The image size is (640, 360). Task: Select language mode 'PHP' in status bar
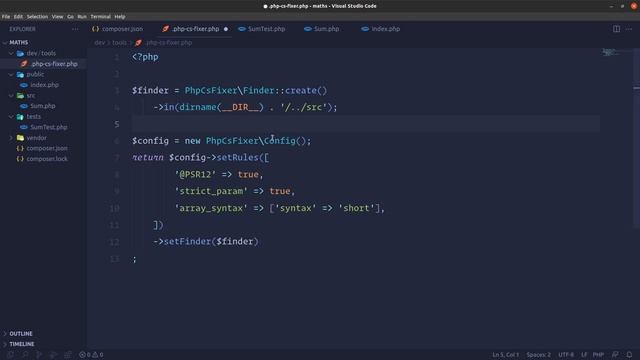(598, 355)
